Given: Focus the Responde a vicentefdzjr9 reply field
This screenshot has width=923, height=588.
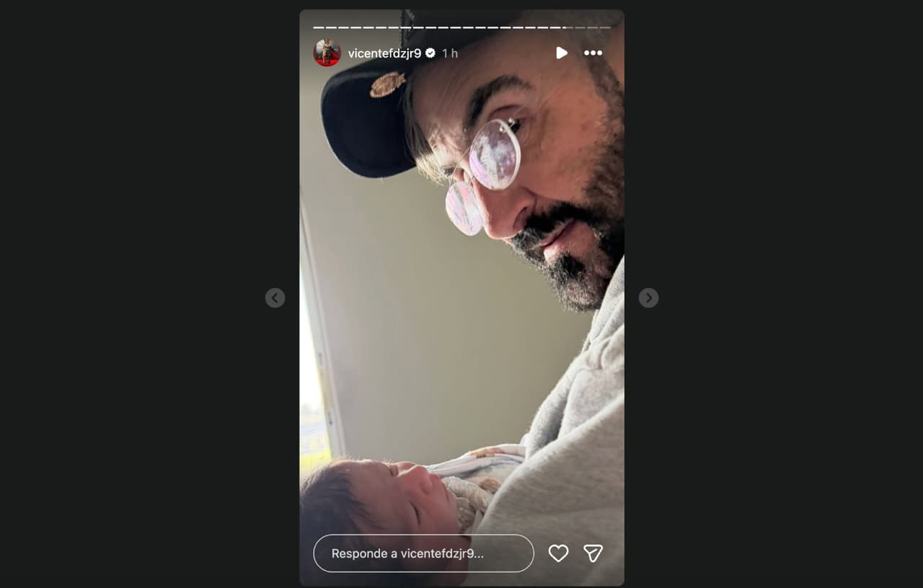Looking at the screenshot, I should point(423,553).
